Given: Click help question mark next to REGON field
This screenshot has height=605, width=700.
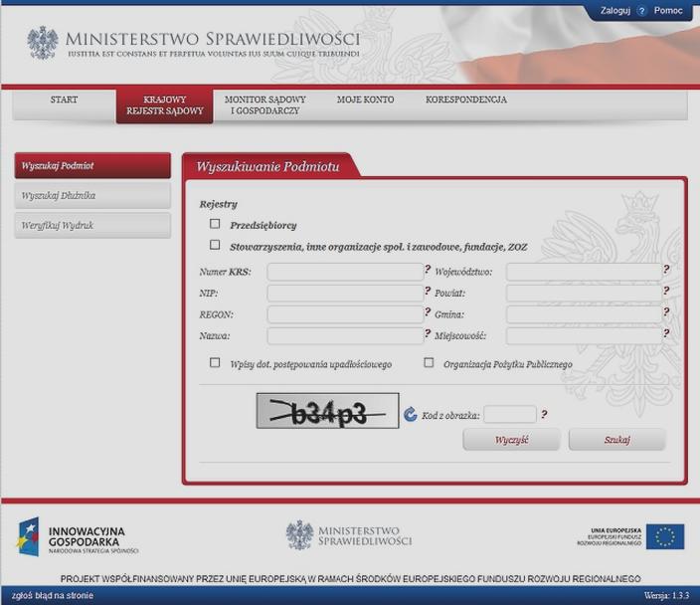Looking at the screenshot, I should [428, 311].
